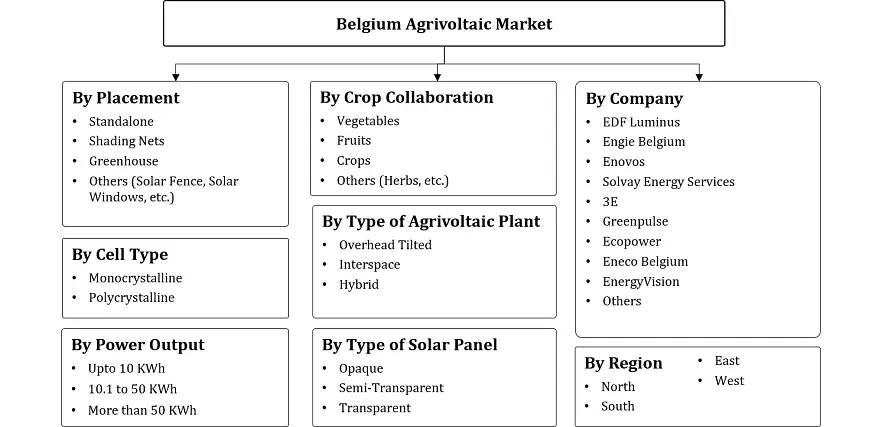Select Shading Nets in the placement list
The width and height of the screenshot is (882, 427).
pyautogui.click(x=126, y=141)
